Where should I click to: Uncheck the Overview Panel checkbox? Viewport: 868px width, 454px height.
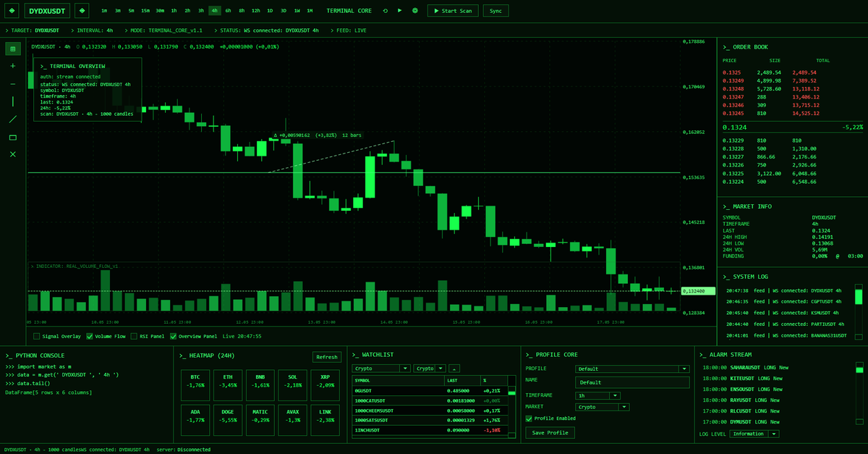tap(174, 336)
